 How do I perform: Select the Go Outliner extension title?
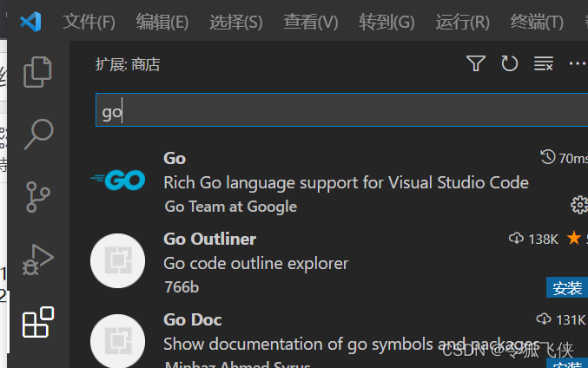pos(210,239)
